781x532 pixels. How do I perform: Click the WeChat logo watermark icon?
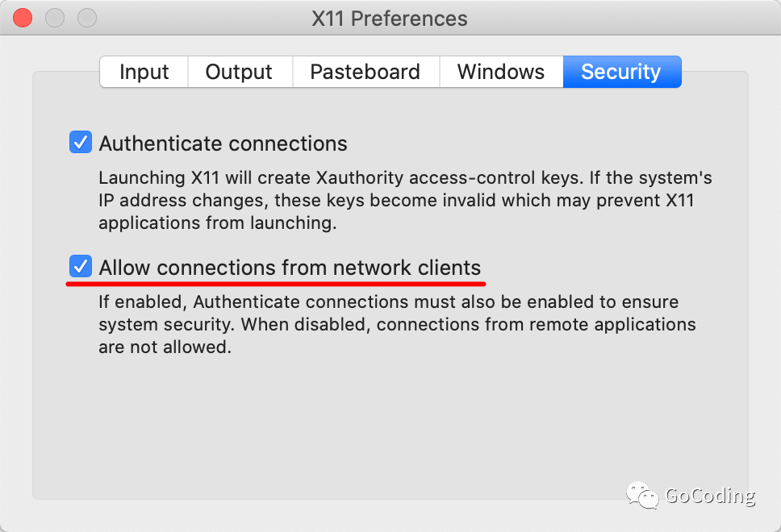(x=642, y=496)
